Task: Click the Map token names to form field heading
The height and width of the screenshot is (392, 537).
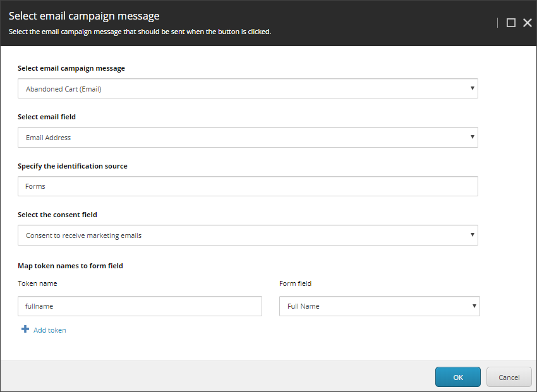Action: [70, 266]
